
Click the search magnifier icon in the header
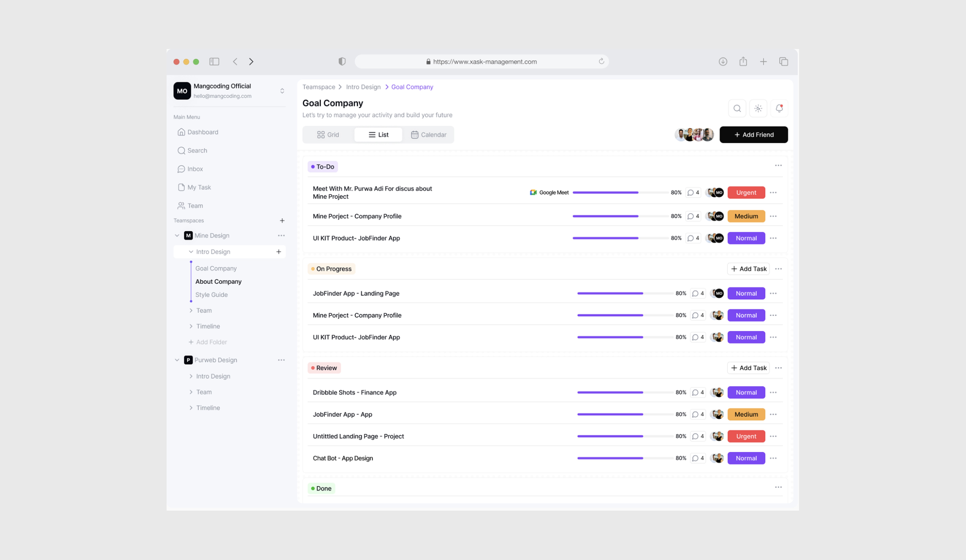[737, 108]
